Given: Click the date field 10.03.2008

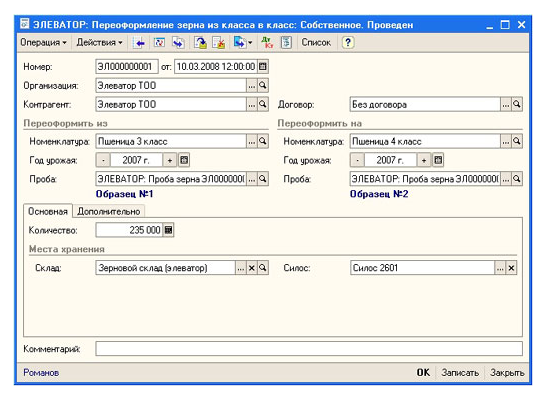Looking at the screenshot, I should [x=216, y=67].
